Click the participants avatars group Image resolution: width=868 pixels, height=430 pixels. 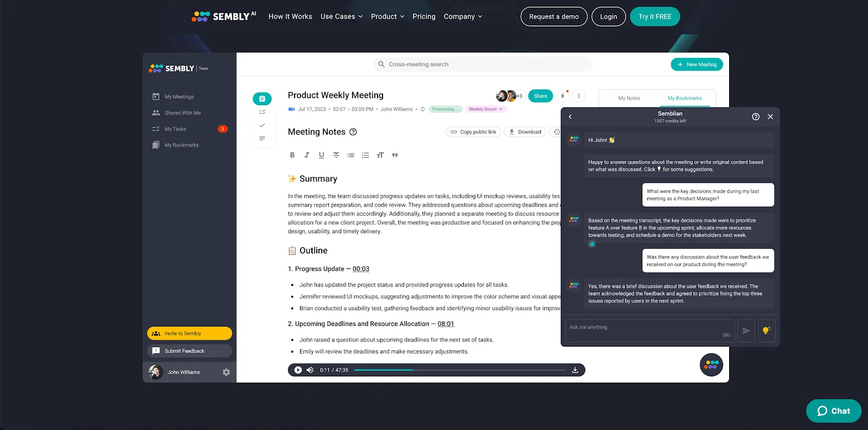pyautogui.click(x=509, y=96)
